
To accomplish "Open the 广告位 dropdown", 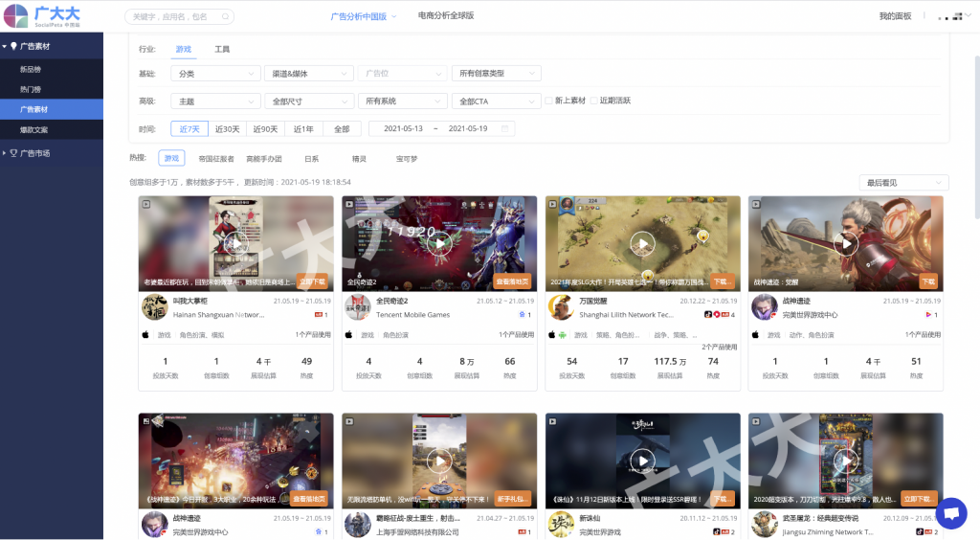I will 403,74.
